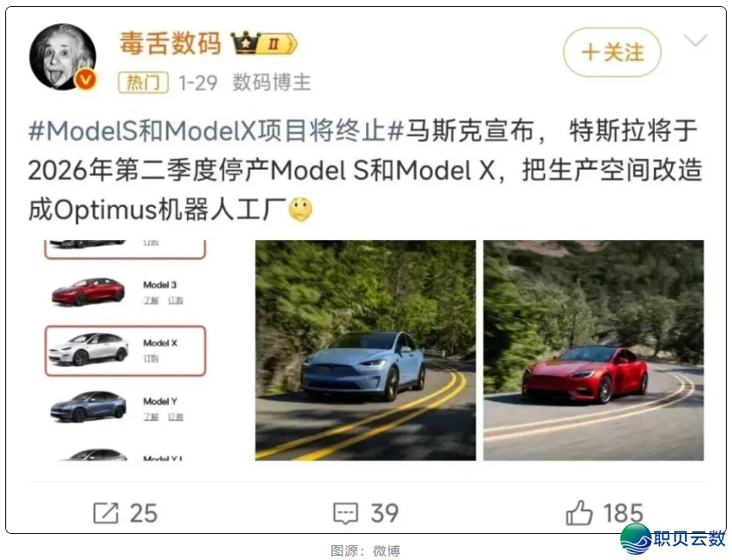Click the comment count 39
The width and height of the screenshot is (732, 560).
pyautogui.click(x=384, y=513)
